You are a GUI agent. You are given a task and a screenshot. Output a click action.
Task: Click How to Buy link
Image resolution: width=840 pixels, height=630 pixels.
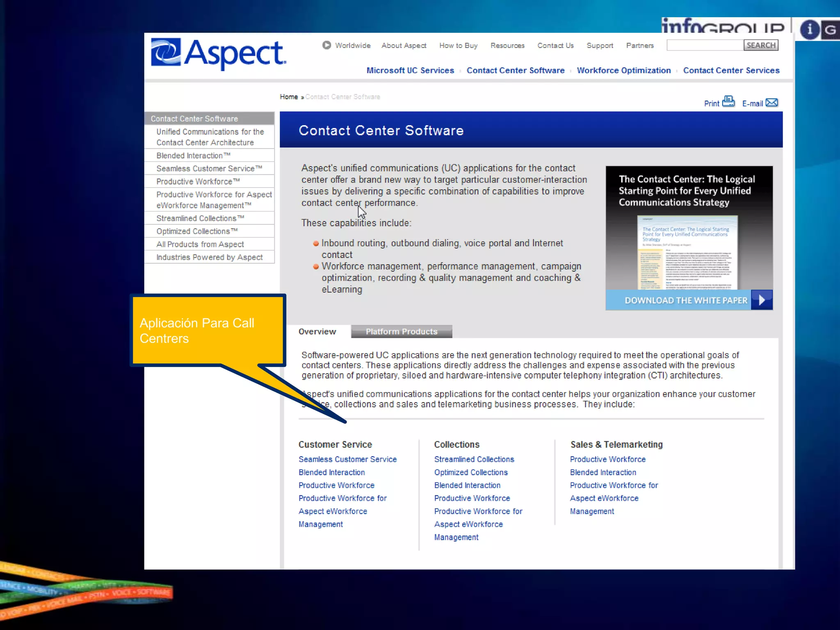[x=458, y=46]
